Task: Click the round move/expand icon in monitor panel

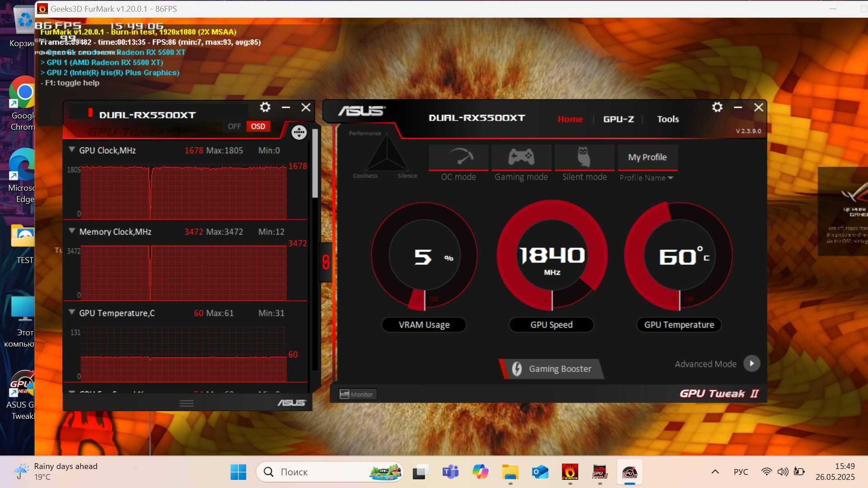Action: pos(299,132)
